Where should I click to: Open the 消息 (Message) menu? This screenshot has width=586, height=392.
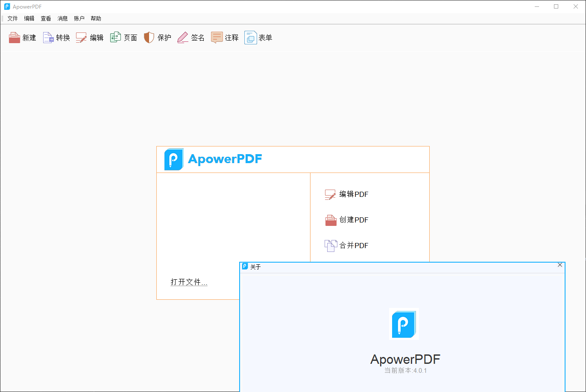tap(62, 18)
